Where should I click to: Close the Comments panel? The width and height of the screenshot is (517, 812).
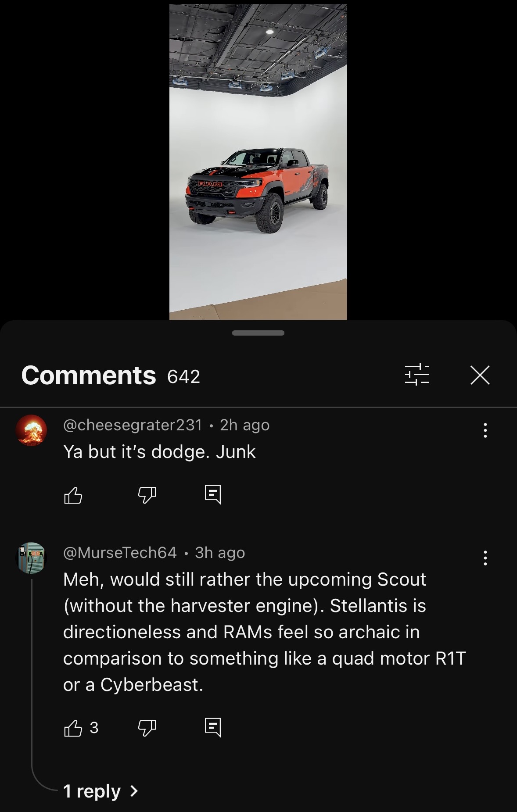point(480,375)
